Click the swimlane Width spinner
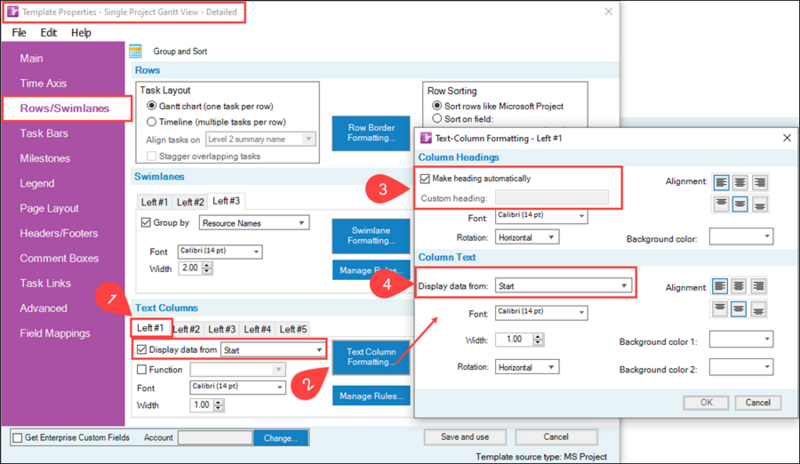The image size is (800, 464). (207, 268)
